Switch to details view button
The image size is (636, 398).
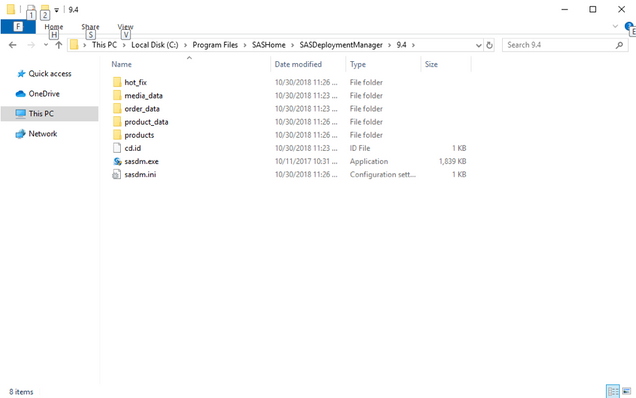point(613,392)
